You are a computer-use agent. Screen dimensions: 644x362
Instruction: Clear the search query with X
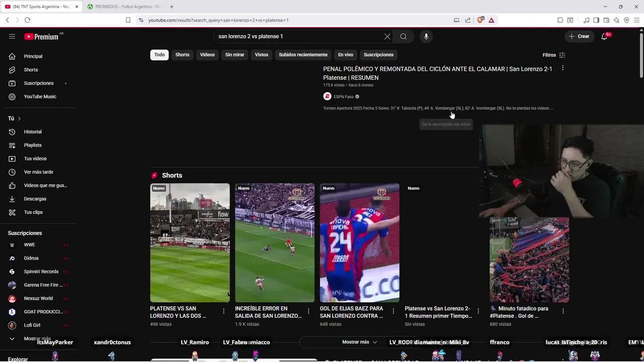[x=387, y=36]
